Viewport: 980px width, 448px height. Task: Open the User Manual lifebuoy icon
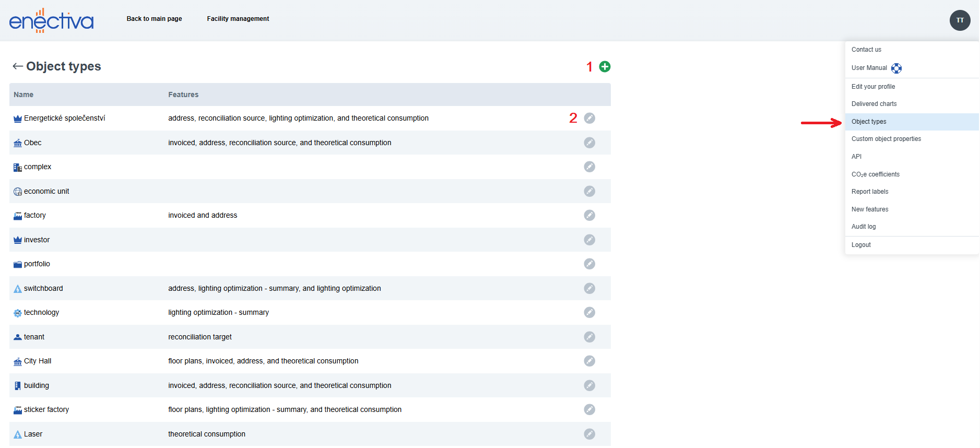tap(896, 68)
